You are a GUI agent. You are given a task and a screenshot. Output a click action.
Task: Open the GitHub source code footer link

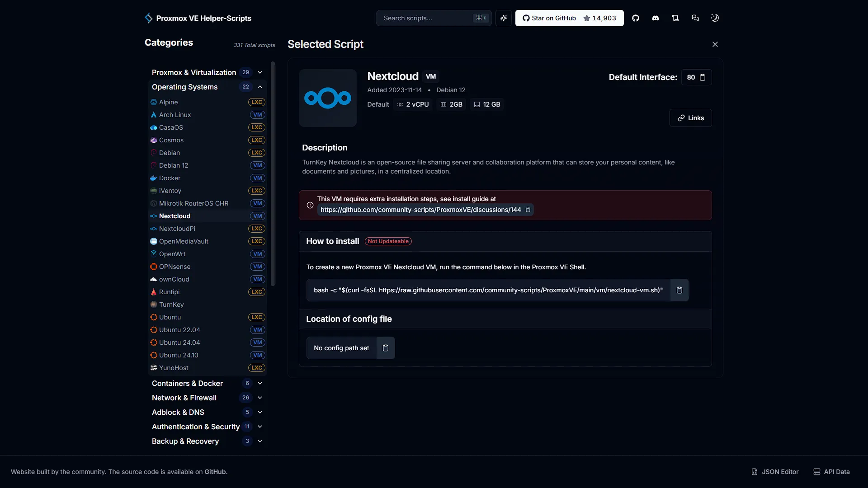[x=215, y=472]
